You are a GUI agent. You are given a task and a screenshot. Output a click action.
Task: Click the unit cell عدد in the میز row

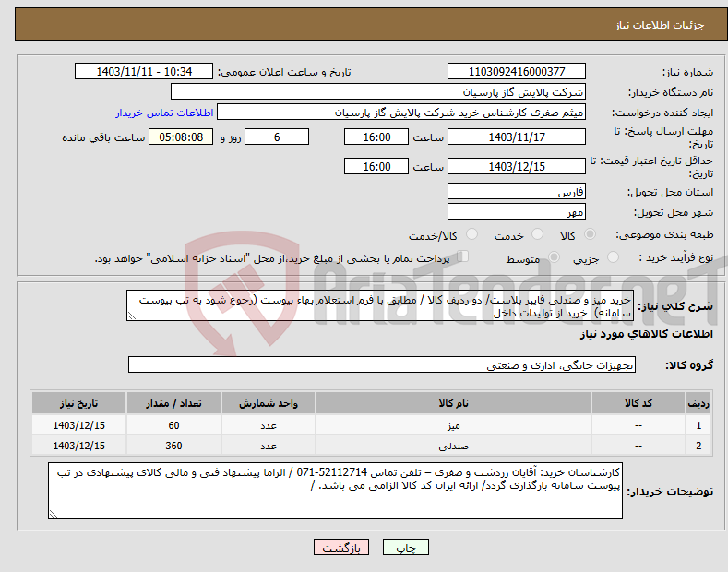coord(269,425)
